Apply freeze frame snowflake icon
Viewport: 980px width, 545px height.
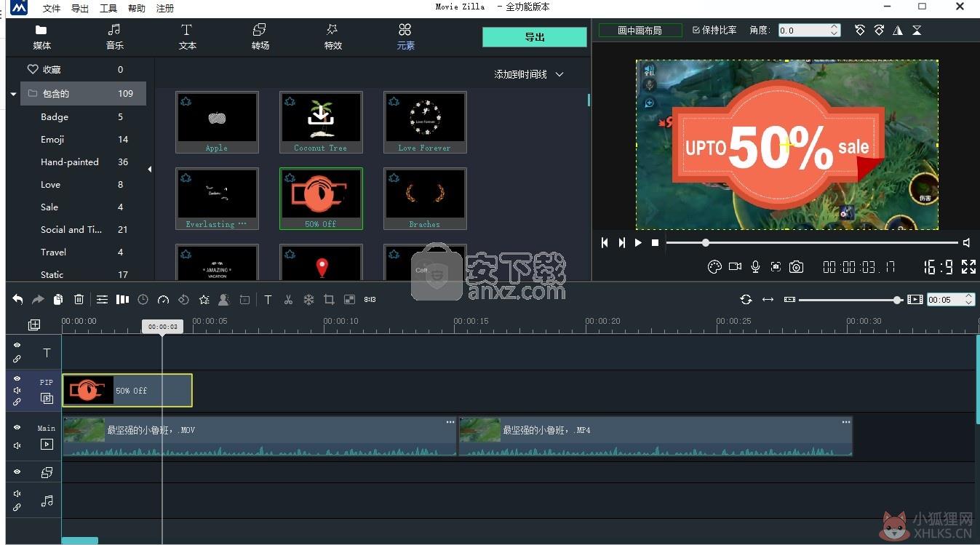[308, 299]
